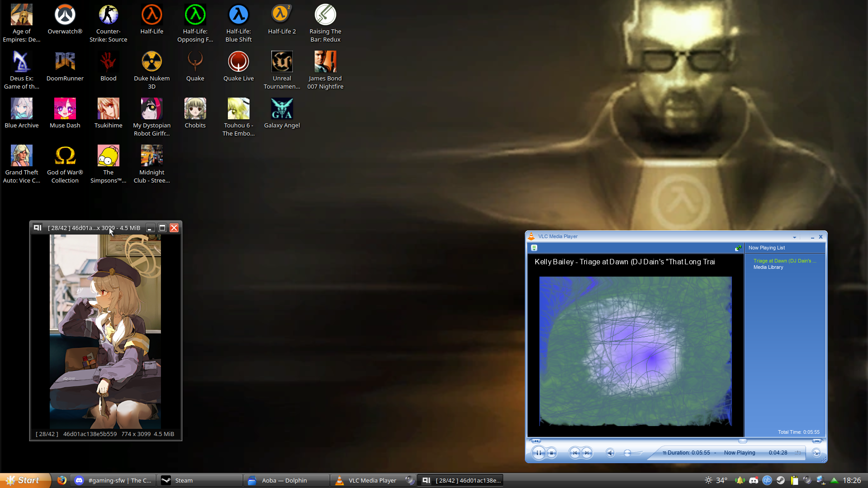Switch to Steam taskbar window
The width and height of the screenshot is (868, 488).
200,480
